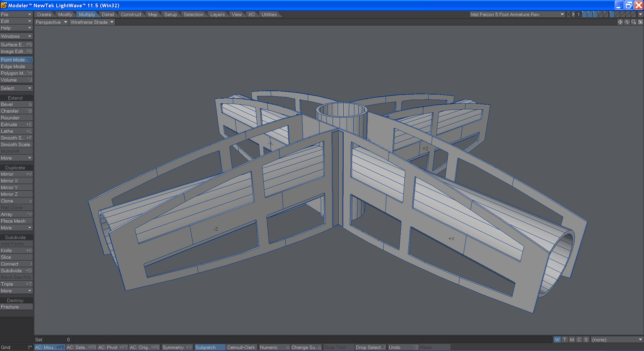Switch to the Create tab
This screenshot has width=644, height=351.
(44, 14)
